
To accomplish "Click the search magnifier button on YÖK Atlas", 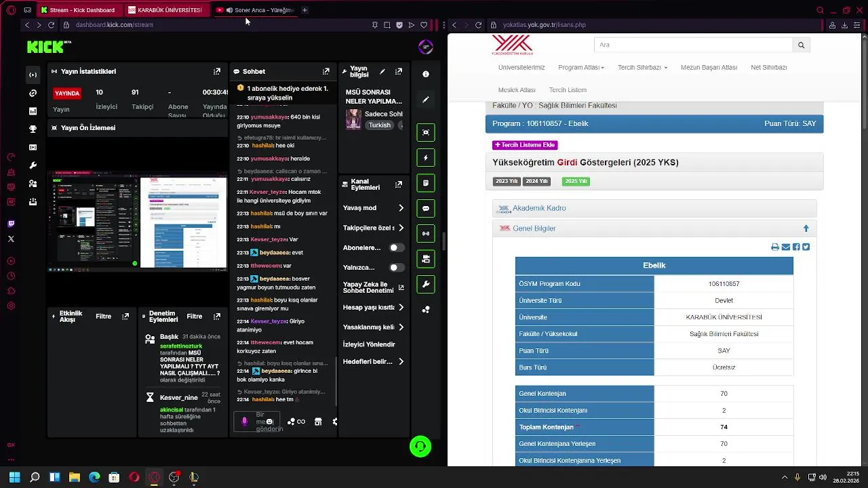I will point(801,45).
